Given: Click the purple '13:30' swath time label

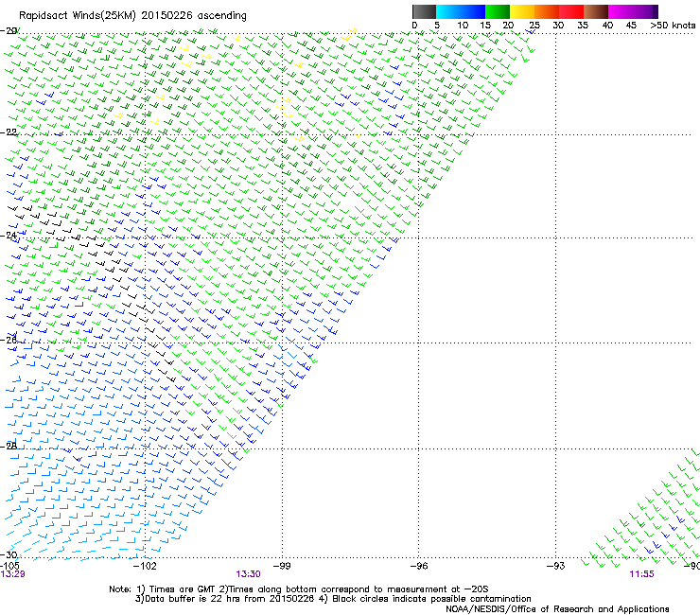Looking at the screenshot, I should [248, 574].
